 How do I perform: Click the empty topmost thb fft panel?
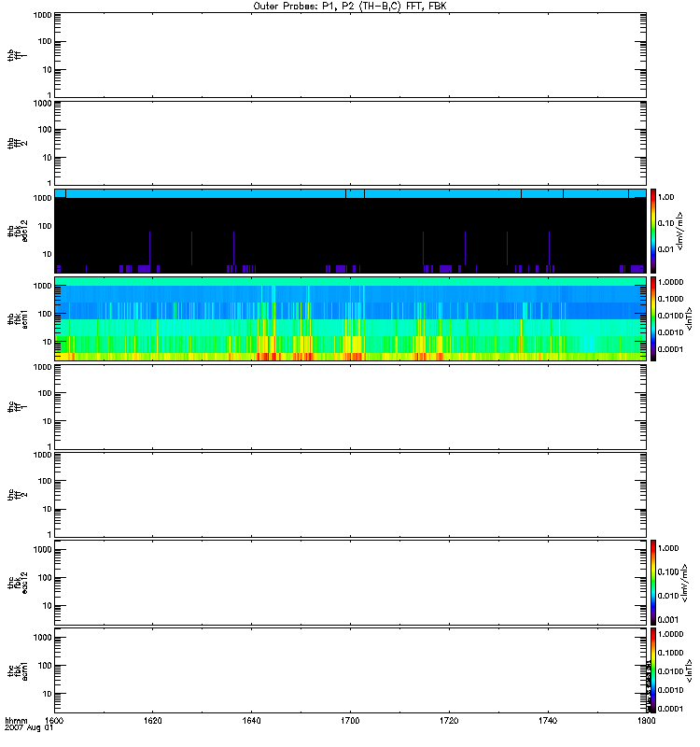(349, 55)
